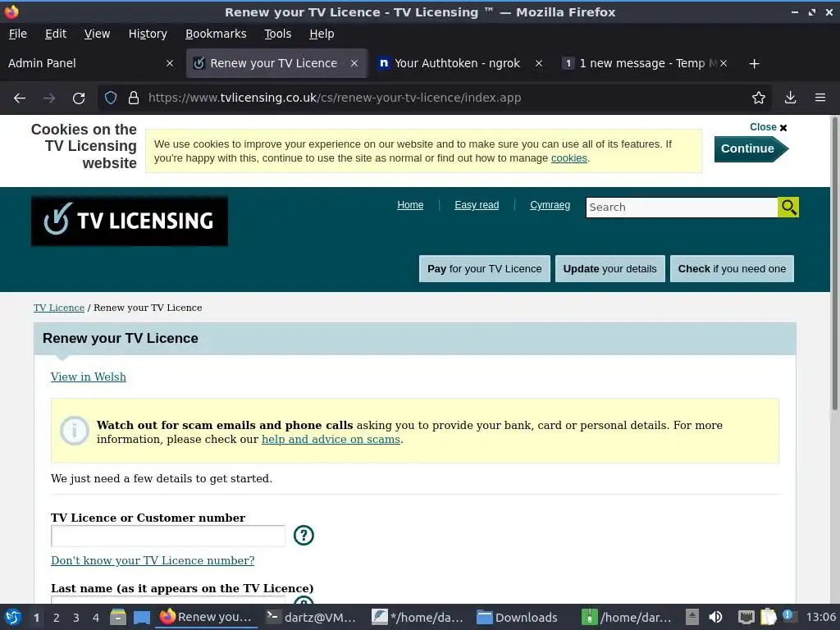Open the Firefox downloads panel
This screenshot has height=630, width=840.
[x=790, y=98]
